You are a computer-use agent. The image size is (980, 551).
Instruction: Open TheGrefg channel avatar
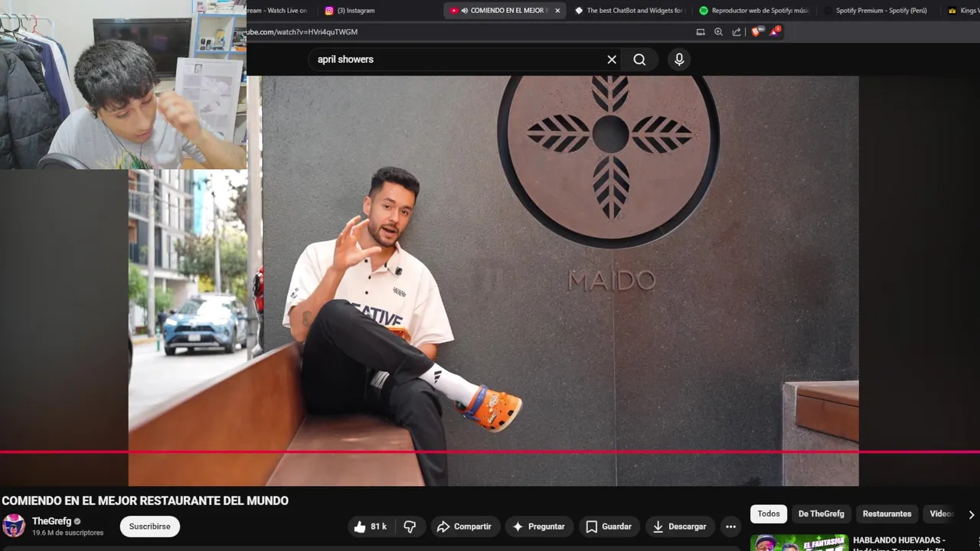[x=14, y=526]
